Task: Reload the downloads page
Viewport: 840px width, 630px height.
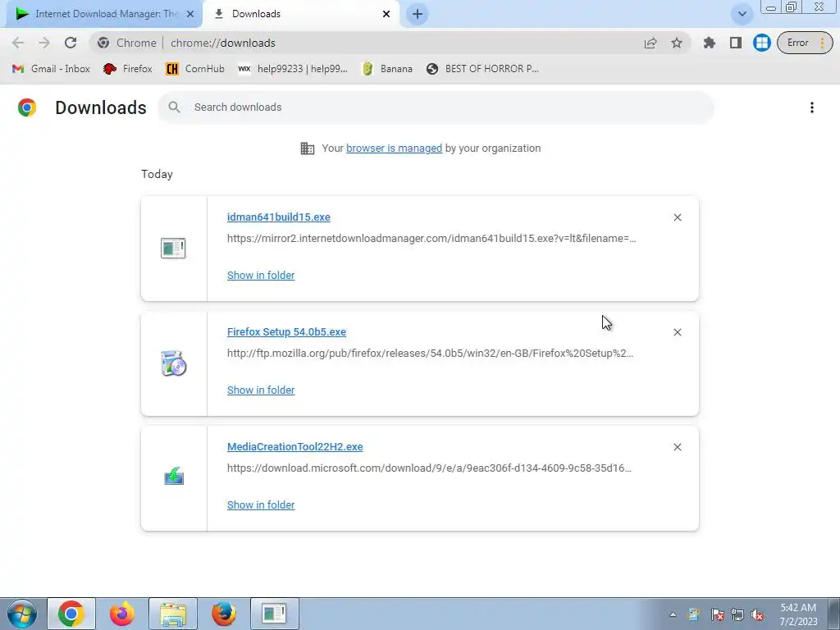Action: (71, 43)
